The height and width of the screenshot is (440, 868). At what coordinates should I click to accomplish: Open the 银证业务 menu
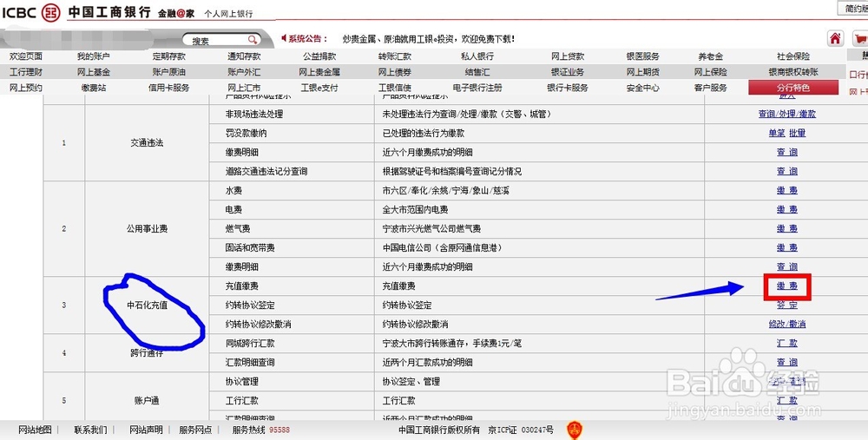point(568,72)
